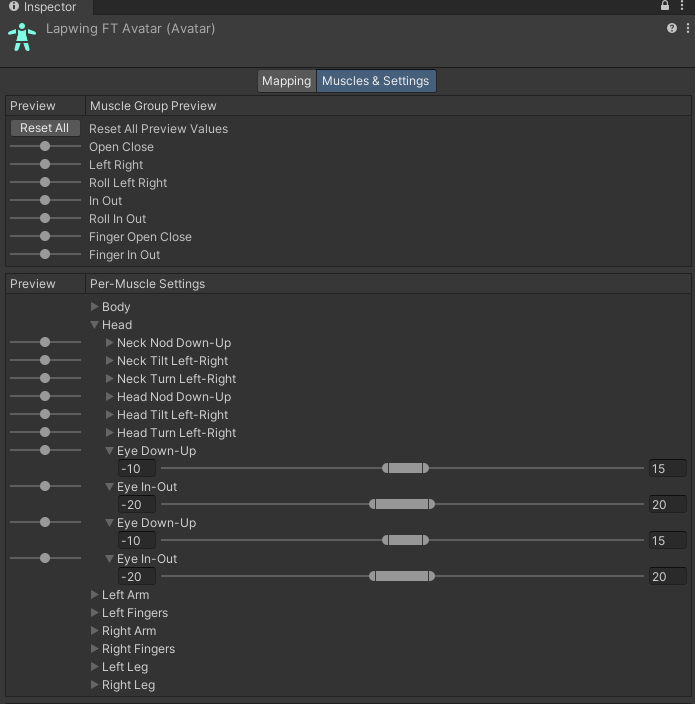Lock the Inspector panel with padlock icon
The height and width of the screenshot is (704, 695).
pos(665,6)
